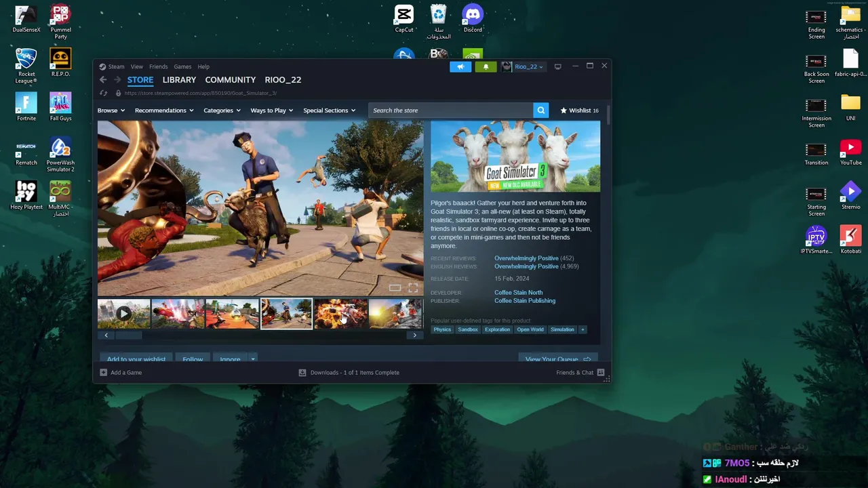
Task: Click the blue store search magnifier
Action: click(x=540, y=110)
